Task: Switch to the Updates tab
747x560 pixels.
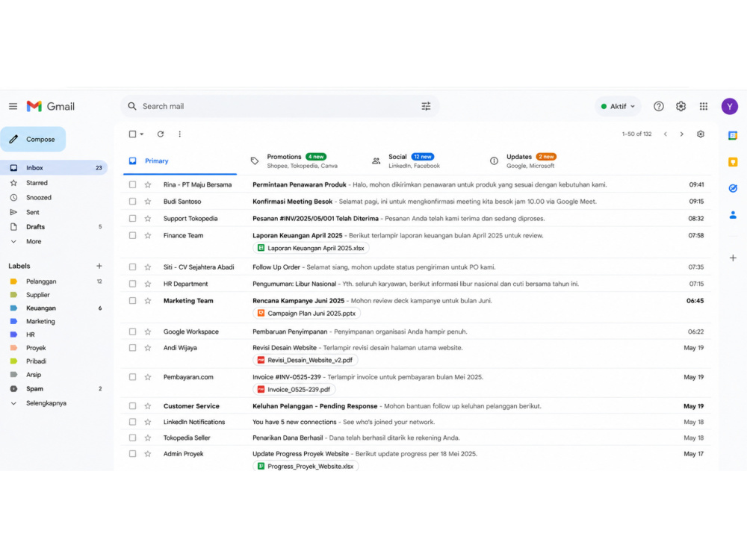Action: [524, 161]
